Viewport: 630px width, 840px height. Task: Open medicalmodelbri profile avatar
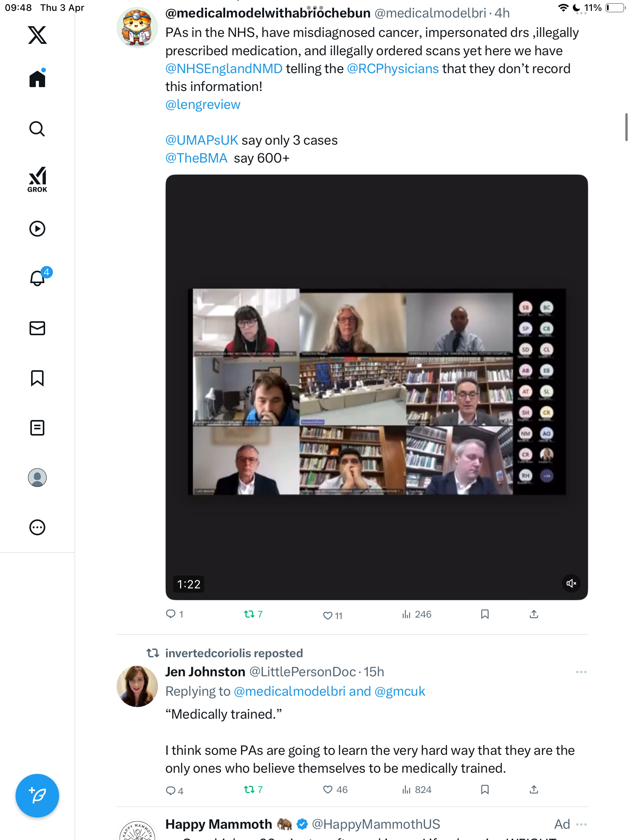pos(137,27)
